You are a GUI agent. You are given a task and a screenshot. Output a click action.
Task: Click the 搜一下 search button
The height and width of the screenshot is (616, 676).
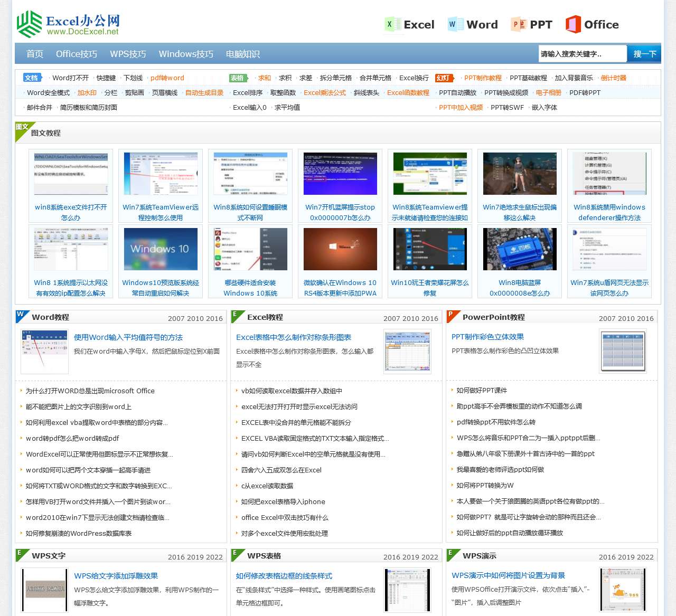point(644,54)
